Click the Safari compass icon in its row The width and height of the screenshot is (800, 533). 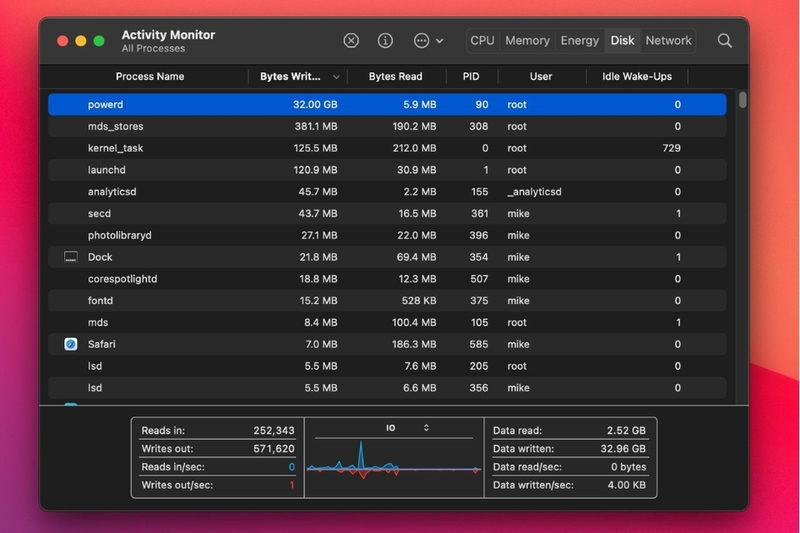click(71, 344)
